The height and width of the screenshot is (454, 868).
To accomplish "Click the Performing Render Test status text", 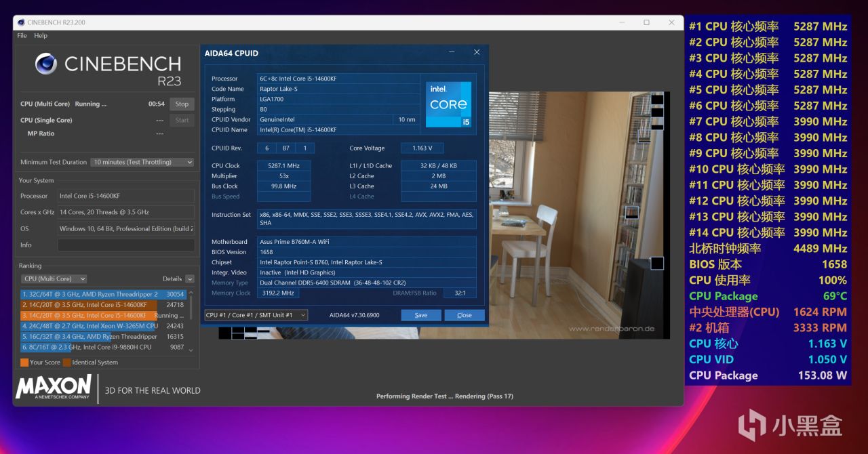I will (445, 396).
